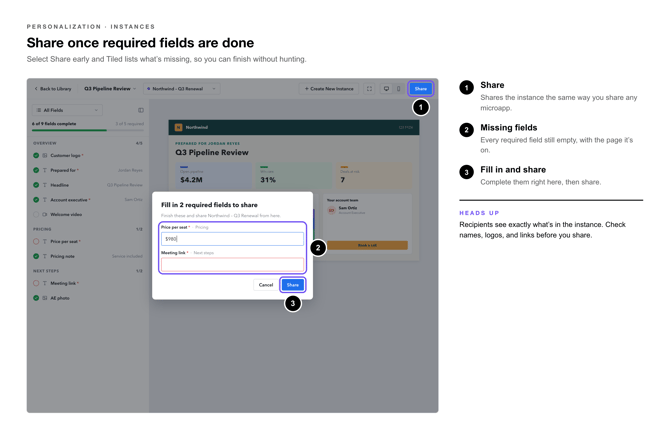
Task: Click the 'Jordan Reyes' value in sidebar
Action: (130, 170)
